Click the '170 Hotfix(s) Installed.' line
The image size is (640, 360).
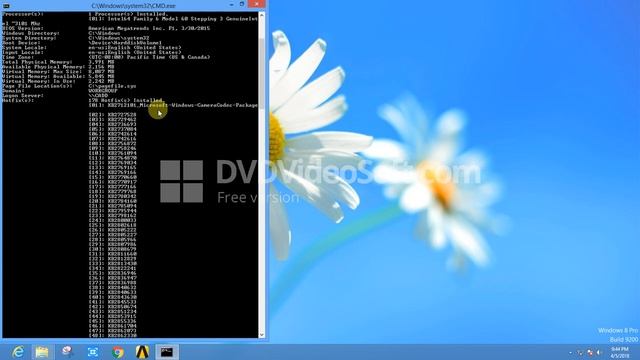click(125, 100)
